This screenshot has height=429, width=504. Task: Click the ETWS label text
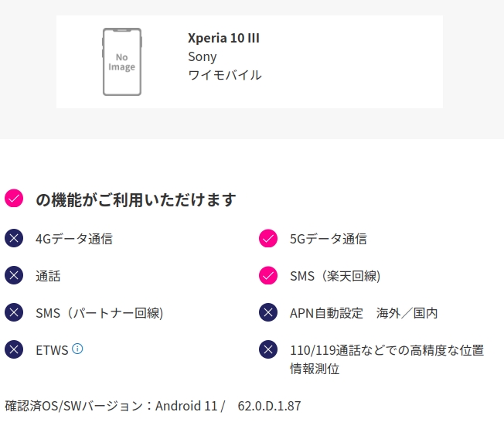coord(52,350)
